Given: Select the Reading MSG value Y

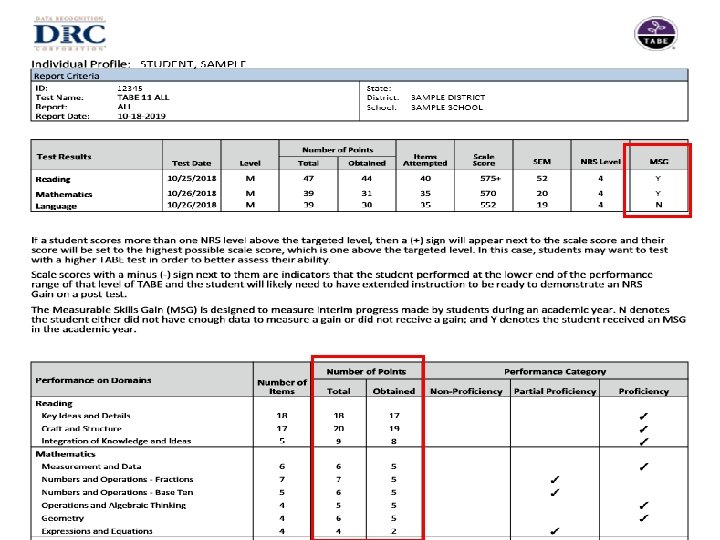Looking at the screenshot, I should [x=658, y=178].
